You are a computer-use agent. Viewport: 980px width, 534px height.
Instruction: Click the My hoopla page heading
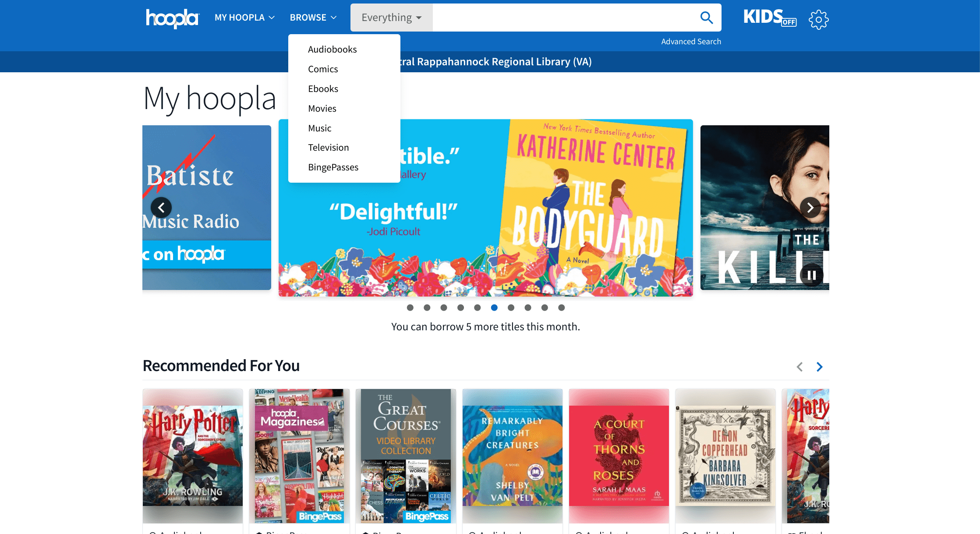(210, 99)
